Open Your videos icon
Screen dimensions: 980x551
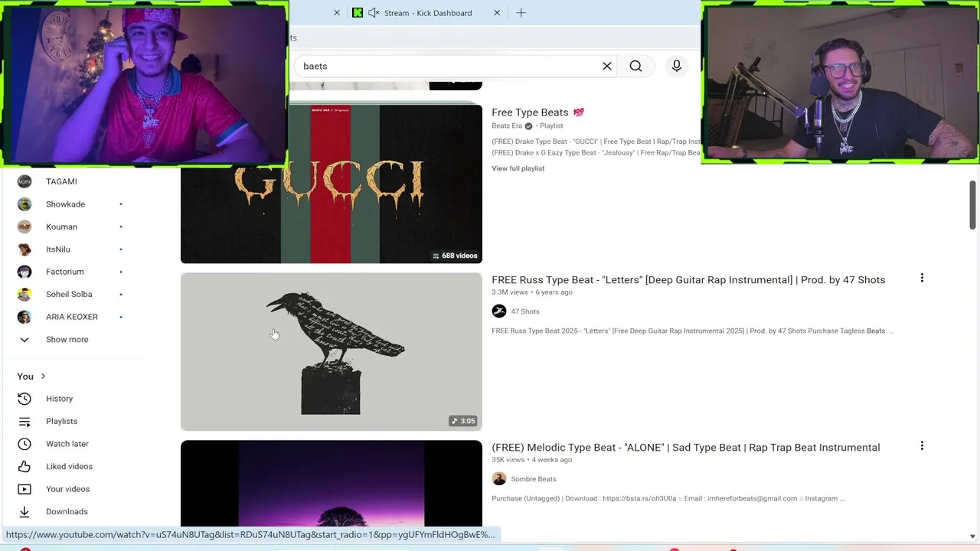coord(24,489)
